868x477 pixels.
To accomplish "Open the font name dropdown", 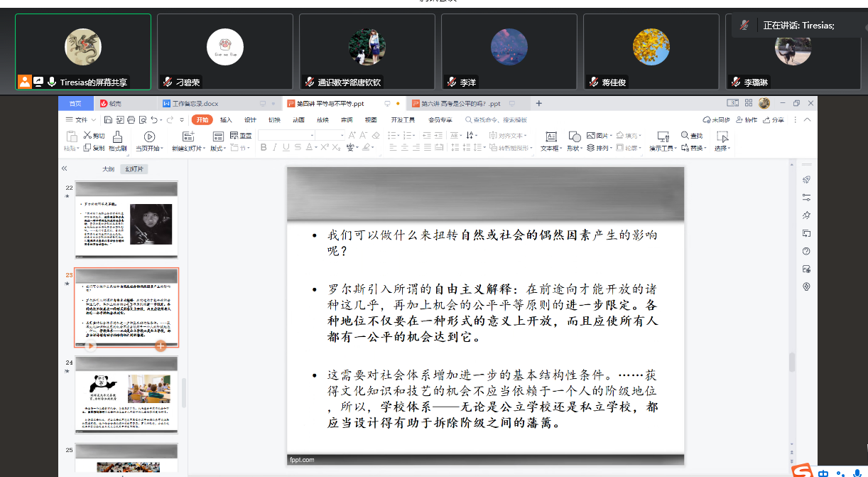I will (x=312, y=135).
